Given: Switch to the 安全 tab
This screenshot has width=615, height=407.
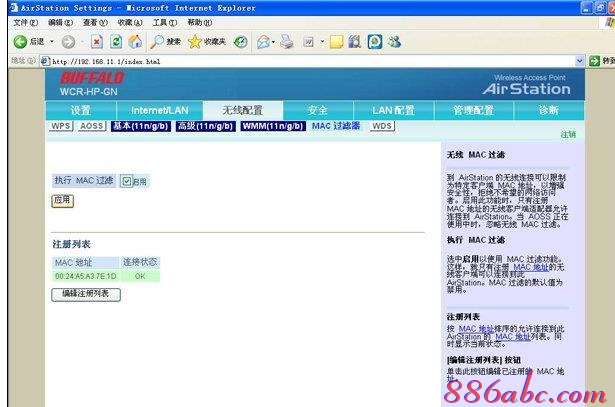Looking at the screenshot, I should [x=318, y=111].
